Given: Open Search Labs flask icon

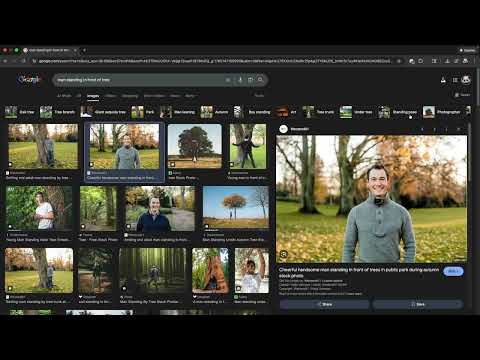Looking at the screenshot, I should [x=443, y=80].
